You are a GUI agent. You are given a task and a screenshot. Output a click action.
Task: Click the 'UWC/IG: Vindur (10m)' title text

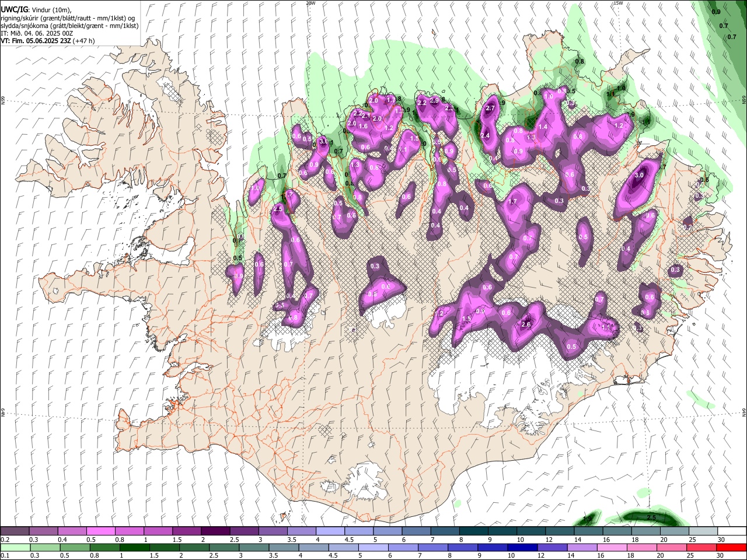[x=36, y=10]
